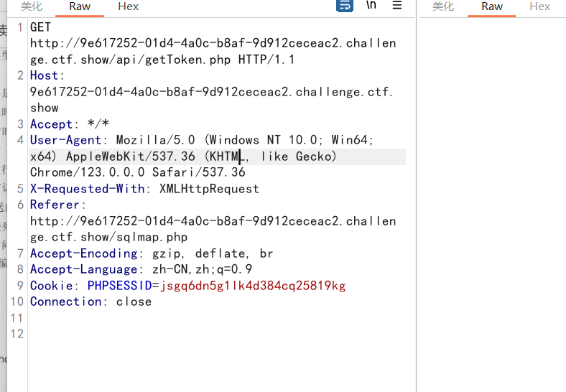Toggle the \n show non-printable characters icon
This screenshot has height=392, width=566.
371,6
